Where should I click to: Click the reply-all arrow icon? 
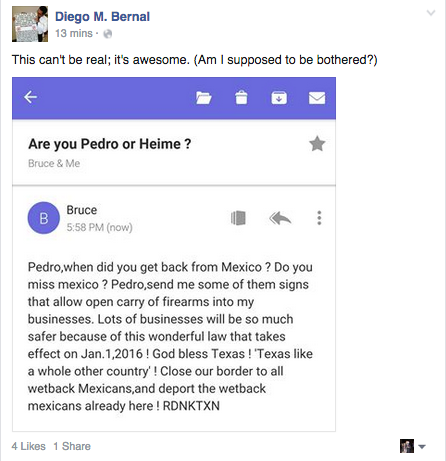[280, 218]
